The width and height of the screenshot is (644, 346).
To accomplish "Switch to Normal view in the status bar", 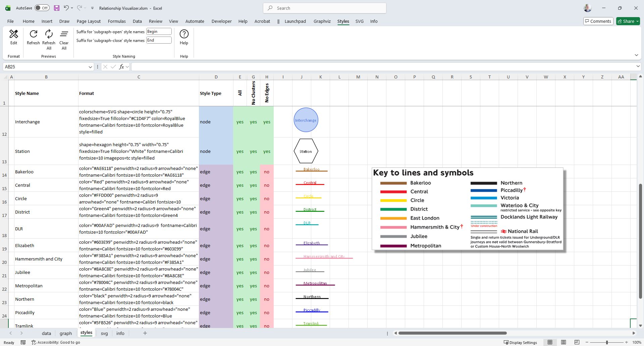I will coord(550,342).
